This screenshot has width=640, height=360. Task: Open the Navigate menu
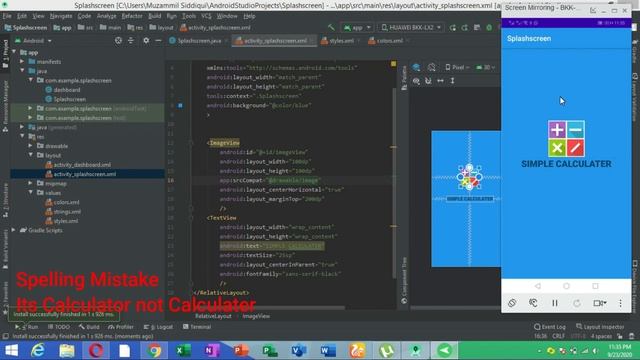click(x=61, y=16)
